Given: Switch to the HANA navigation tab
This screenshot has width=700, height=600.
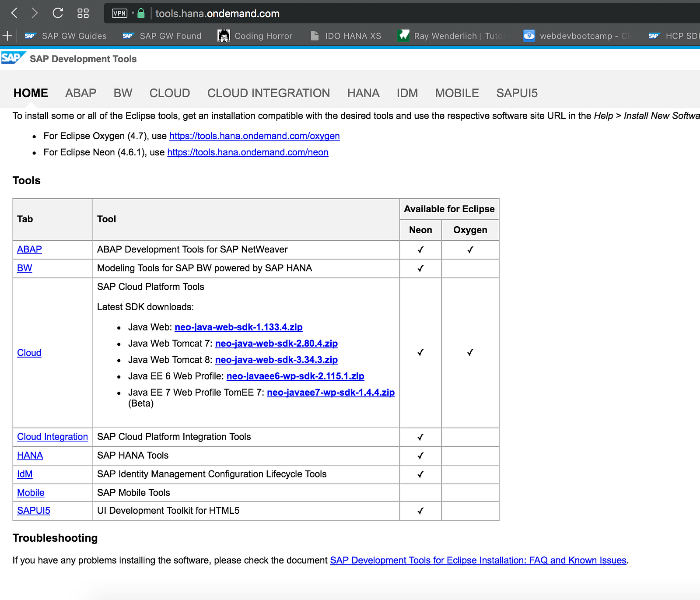Looking at the screenshot, I should [x=364, y=93].
